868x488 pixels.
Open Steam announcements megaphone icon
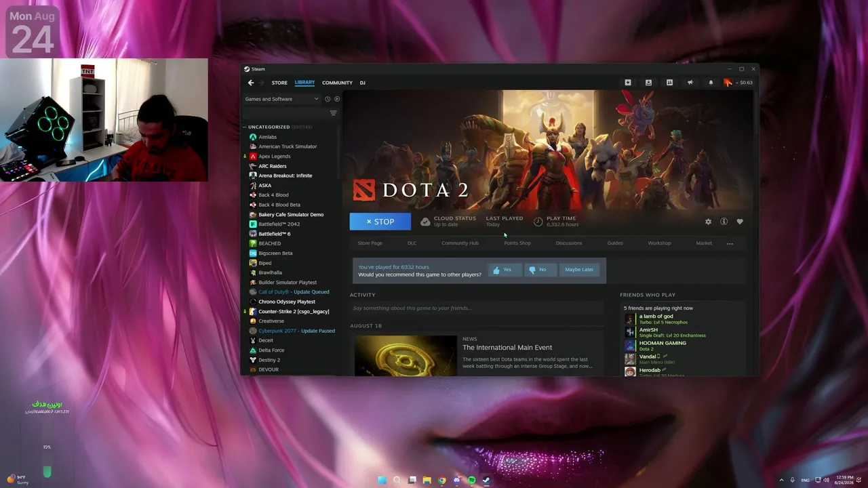[x=690, y=83]
